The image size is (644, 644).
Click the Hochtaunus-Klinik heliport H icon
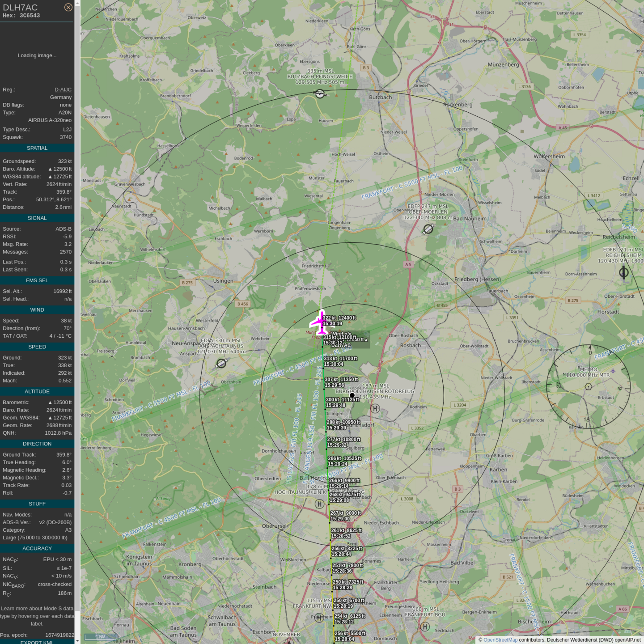(319, 504)
